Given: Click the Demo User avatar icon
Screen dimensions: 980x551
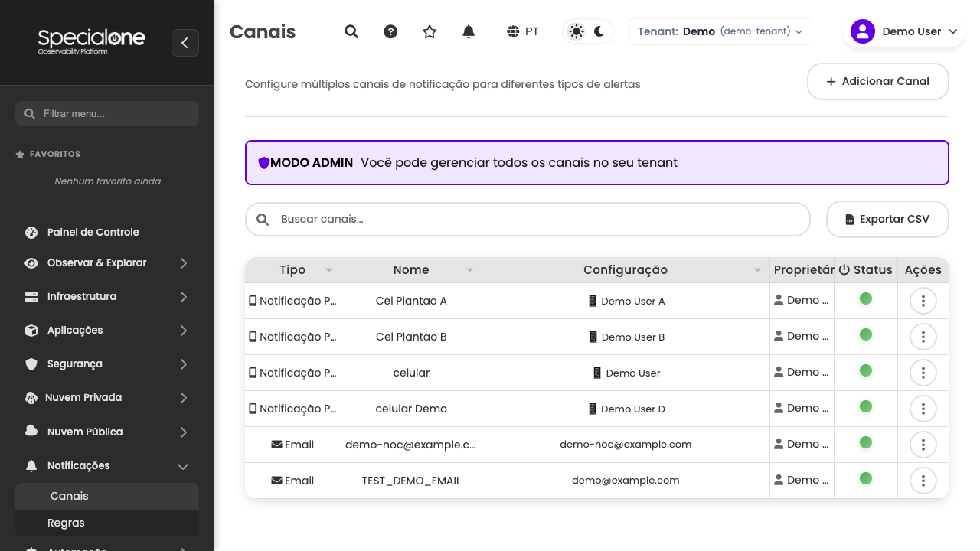Looking at the screenshot, I should tap(863, 31).
